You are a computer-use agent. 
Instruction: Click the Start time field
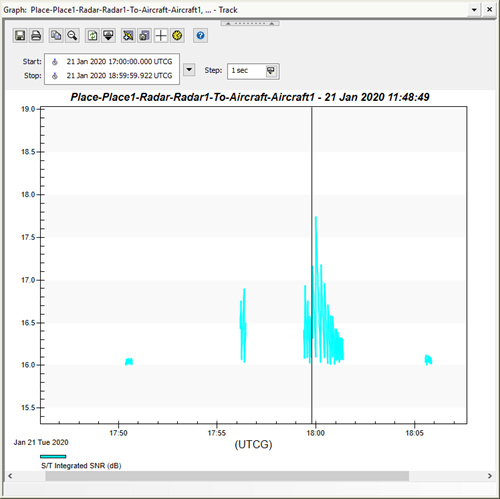[x=112, y=62]
